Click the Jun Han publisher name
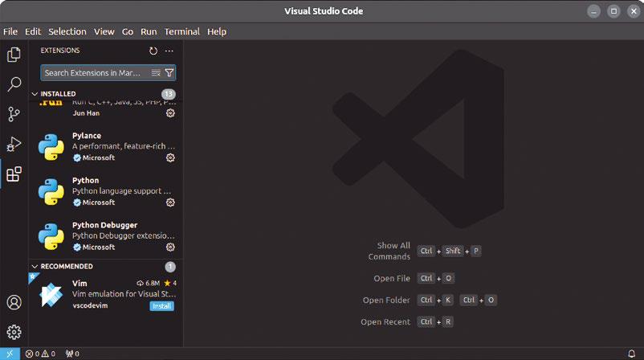 pos(86,113)
